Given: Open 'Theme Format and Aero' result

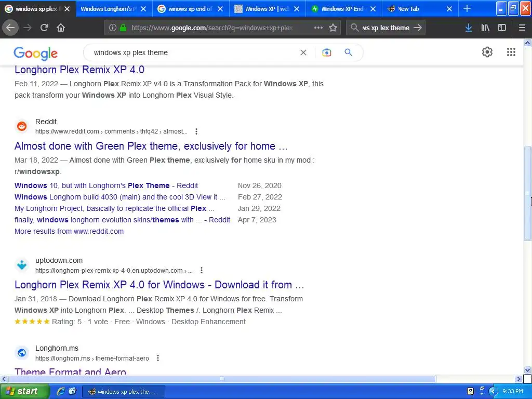Looking at the screenshot, I should point(70,371).
